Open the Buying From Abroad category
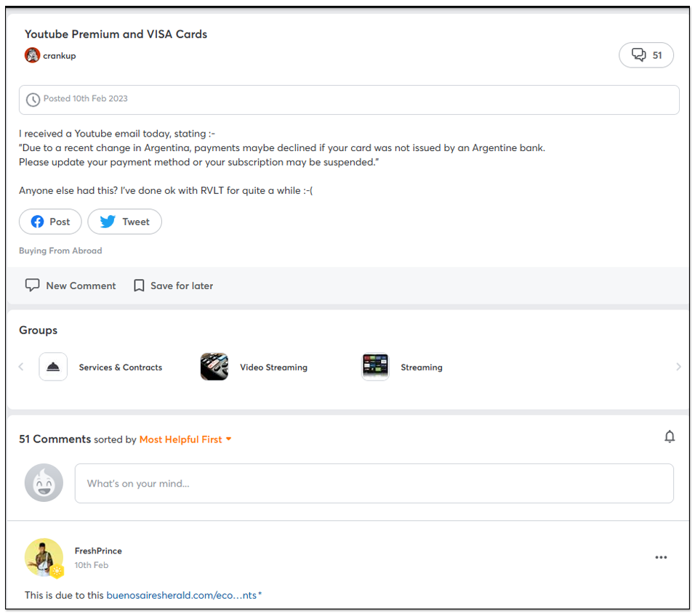Viewport: 695px width, 616px height. click(60, 251)
